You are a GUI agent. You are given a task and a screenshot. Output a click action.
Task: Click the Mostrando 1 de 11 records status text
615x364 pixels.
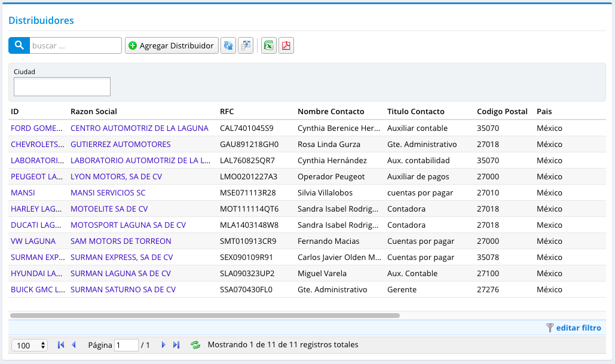(283, 345)
